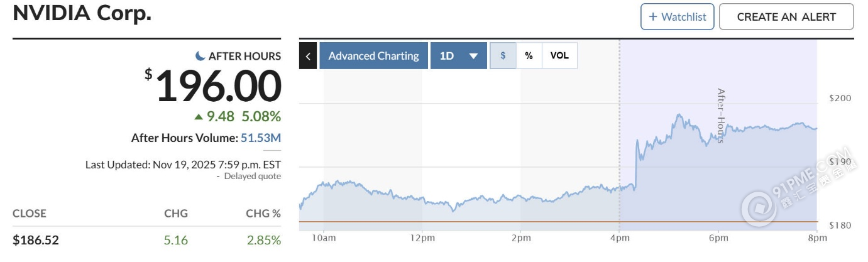
Task: Click the orange previous close line
Action: tap(503, 221)
